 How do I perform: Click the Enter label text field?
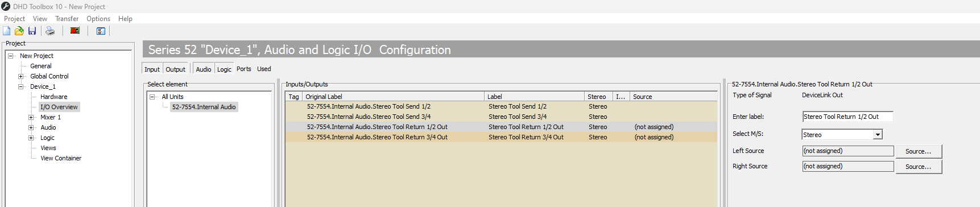point(847,117)
